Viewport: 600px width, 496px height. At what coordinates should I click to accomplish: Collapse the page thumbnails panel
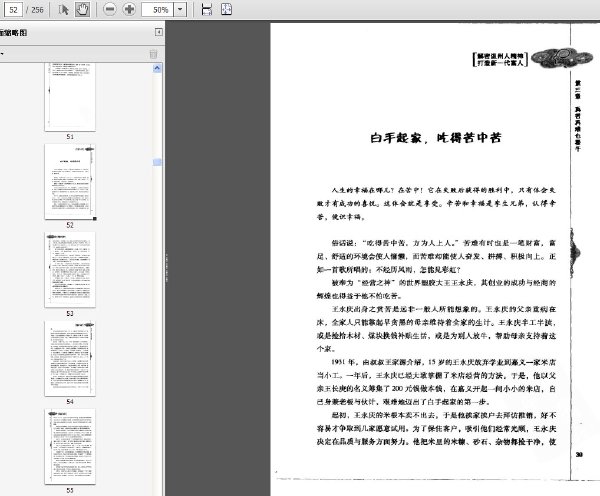coord(159,32)
